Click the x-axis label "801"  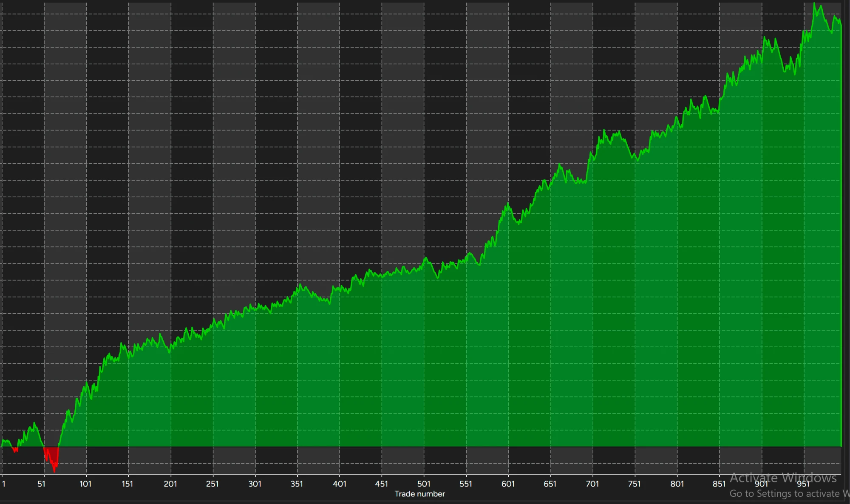point(677,484)
